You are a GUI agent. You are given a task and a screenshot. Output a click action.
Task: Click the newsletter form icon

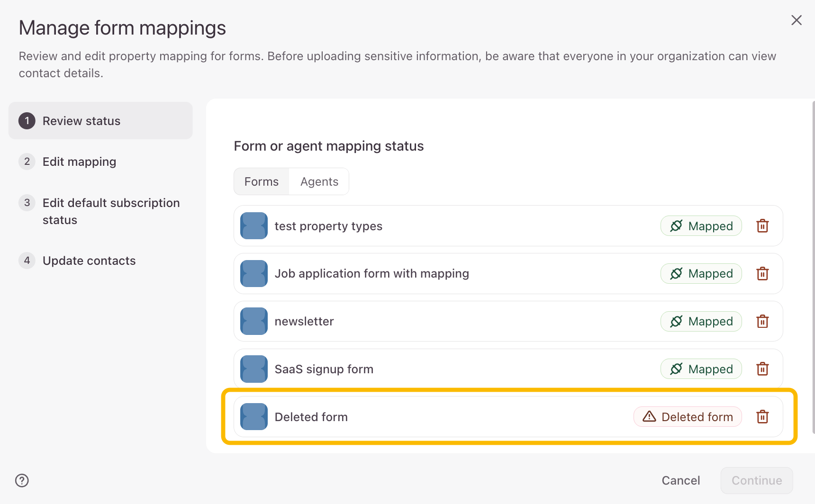point(254,322)
